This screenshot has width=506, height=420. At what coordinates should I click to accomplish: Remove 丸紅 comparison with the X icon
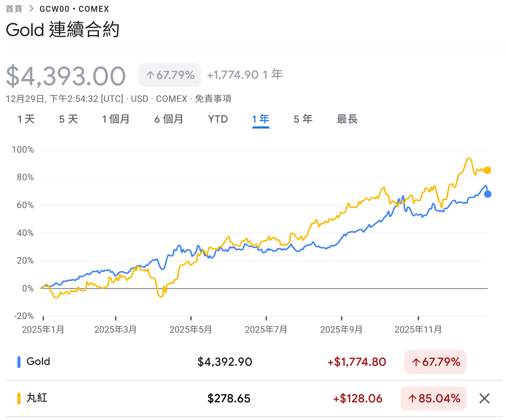(484, 398)
